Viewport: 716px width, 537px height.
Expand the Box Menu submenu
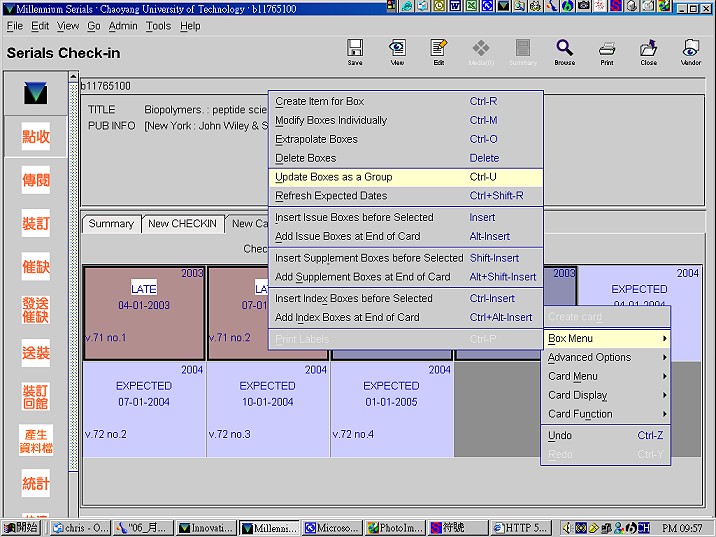pyautogui.click(x=605, y=339)
